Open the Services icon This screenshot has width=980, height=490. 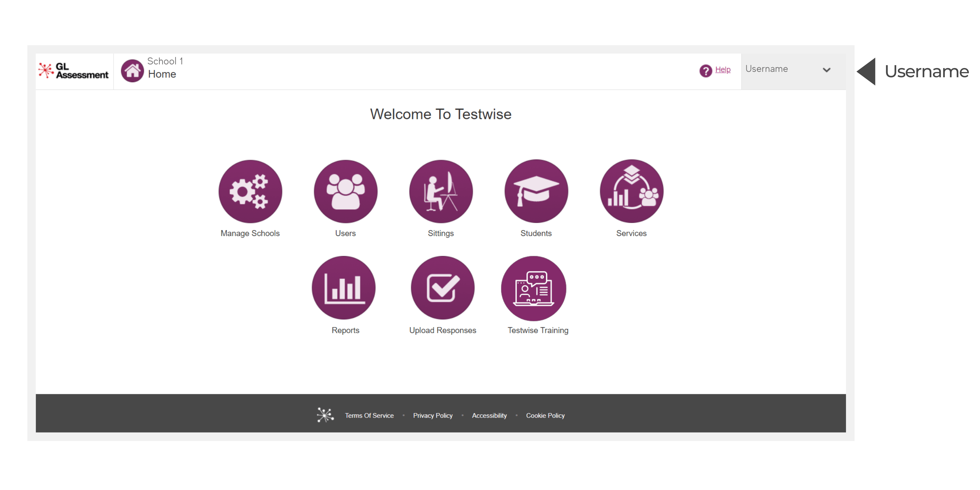(x=631, y=191)
